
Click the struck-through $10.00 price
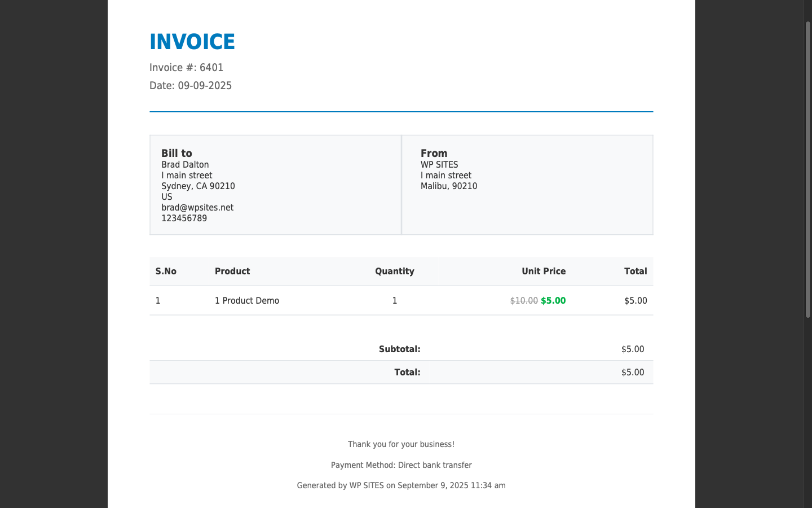pyautogui.click(x=524, y=301)
